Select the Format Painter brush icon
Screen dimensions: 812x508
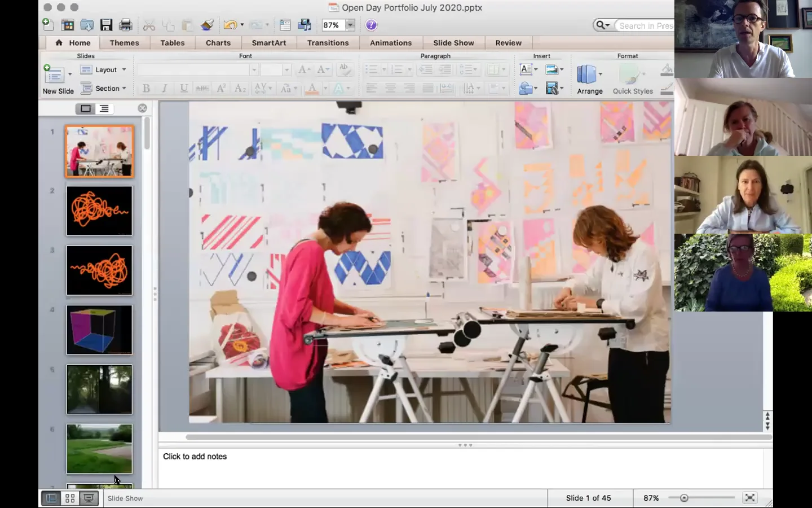pyautogui.click(x=207, y=25)
